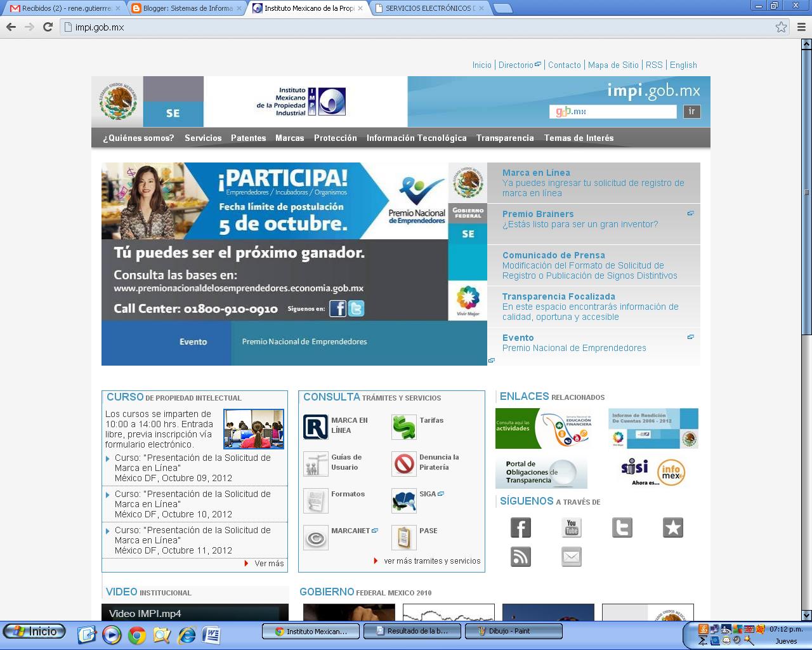The height and width of the screenshot is (650, 812).
Task: Open the Temas de Interés menu
Action: pos(579,138)
